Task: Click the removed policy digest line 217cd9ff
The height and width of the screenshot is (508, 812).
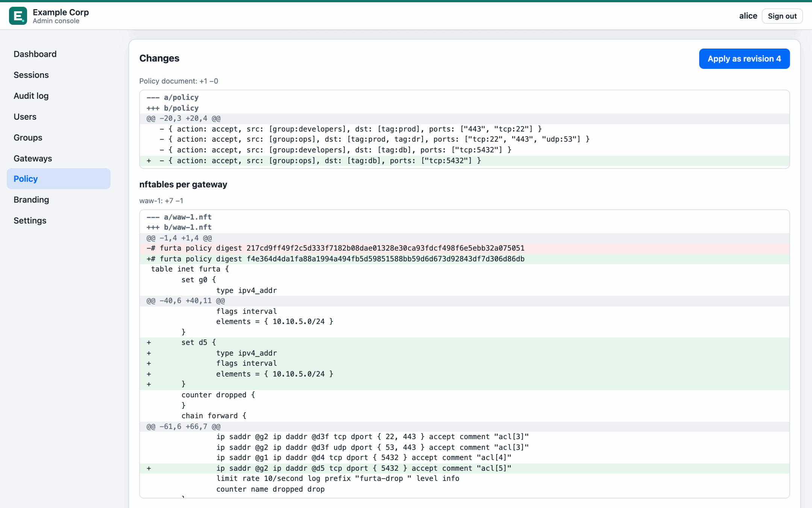Action: 464,248
